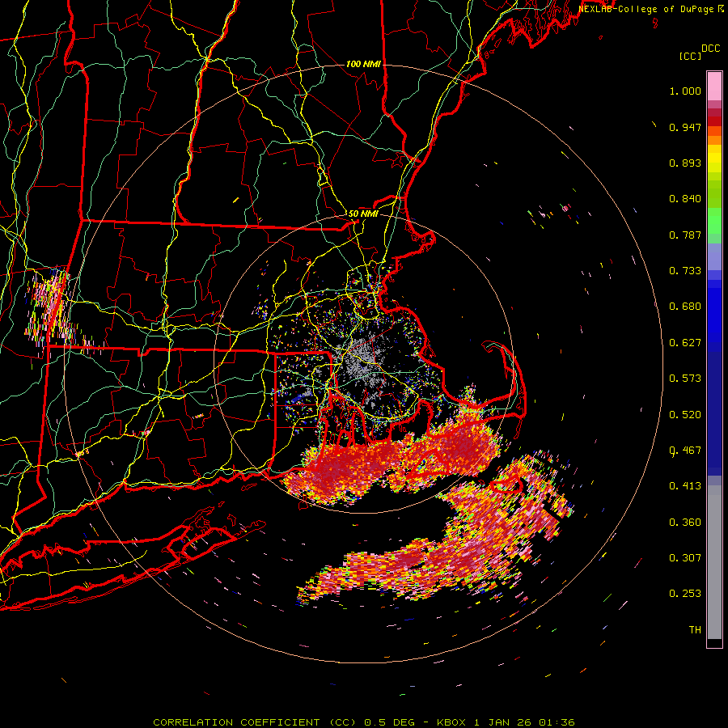Screen dimensions: 728x728
Task: Click the 0.893 scale value
Action: click(x=685, y=163)
